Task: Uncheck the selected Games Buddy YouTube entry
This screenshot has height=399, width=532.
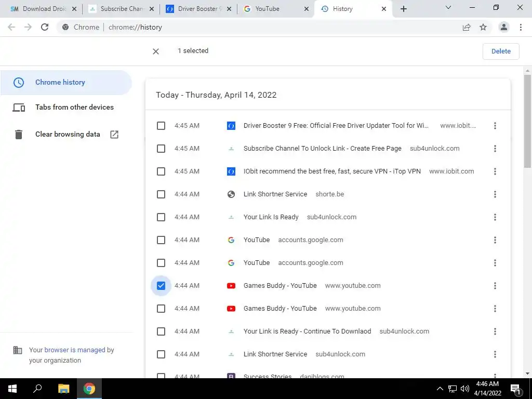Action: point(161,286)
